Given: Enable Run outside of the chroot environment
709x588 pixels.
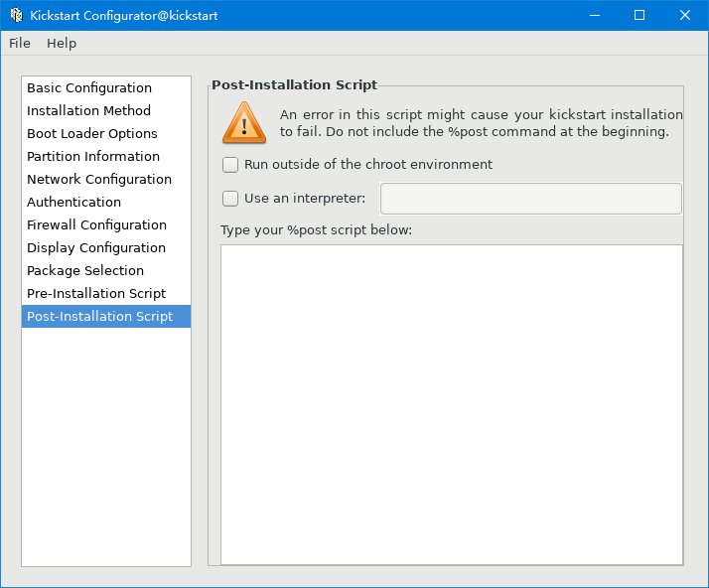Looking at the screenshot, I should point(230,165).
